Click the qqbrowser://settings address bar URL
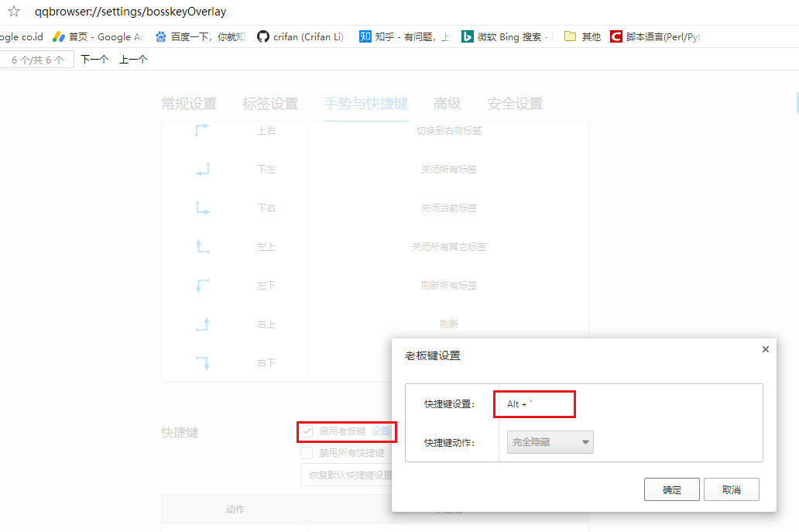799x532 pixels. [130, 11]
